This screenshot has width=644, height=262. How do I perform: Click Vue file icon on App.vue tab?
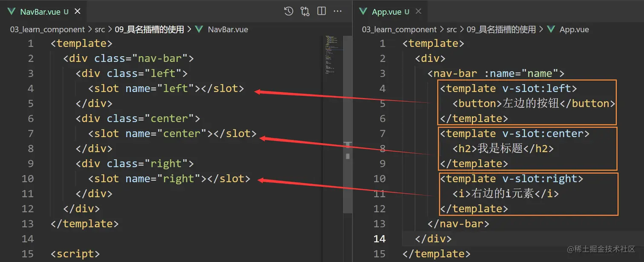(363, 12)
